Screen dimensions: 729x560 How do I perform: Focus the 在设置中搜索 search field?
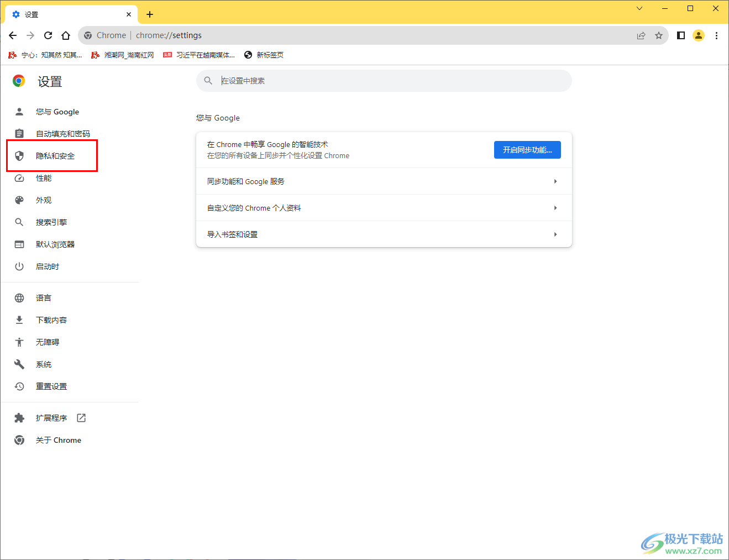click(x=384, y=81)
